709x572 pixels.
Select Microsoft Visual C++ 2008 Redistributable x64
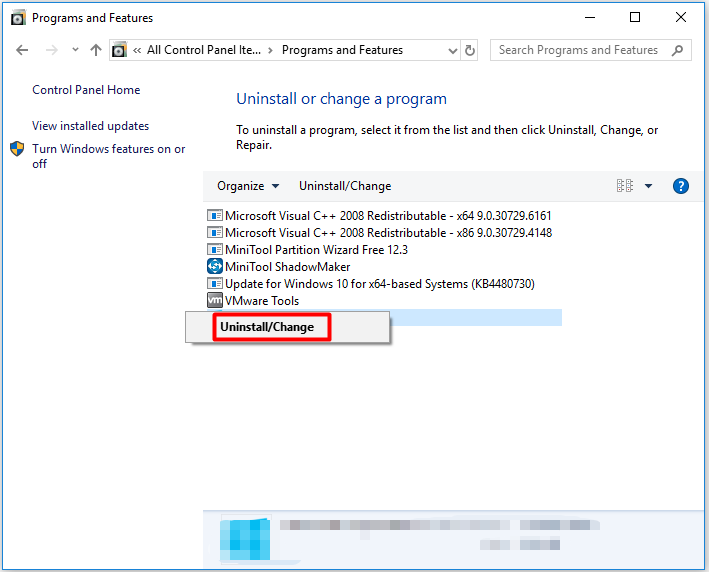379,216
